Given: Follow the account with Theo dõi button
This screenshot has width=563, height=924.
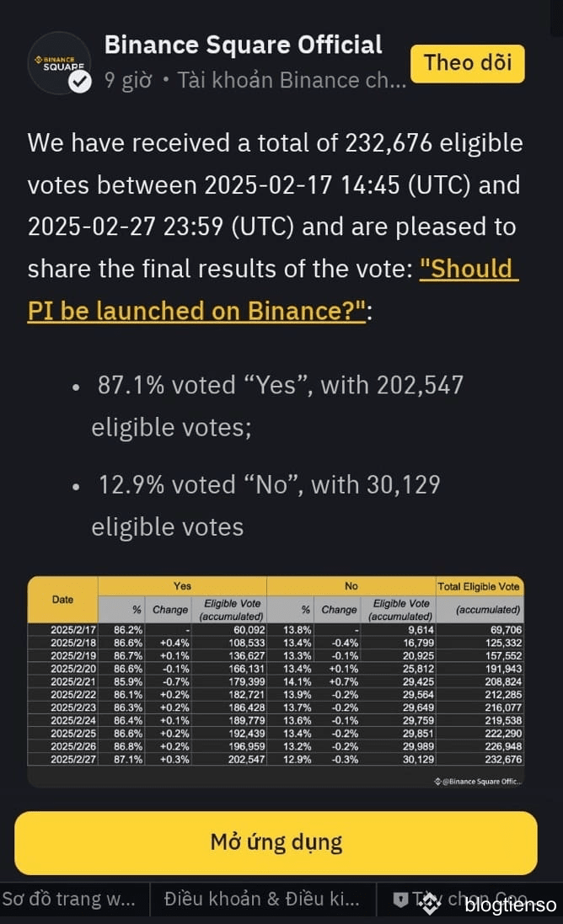Looking at the screenshot, I should pos(468,63).
